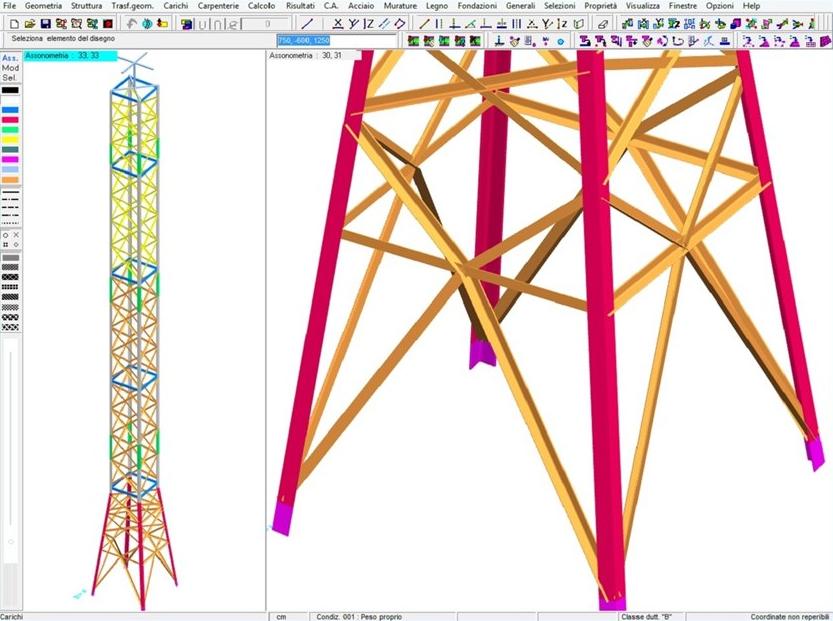The image size is (833, 621).
Task: Toggle the Mod mode in left panel
Action: click(x=10, y=67)
